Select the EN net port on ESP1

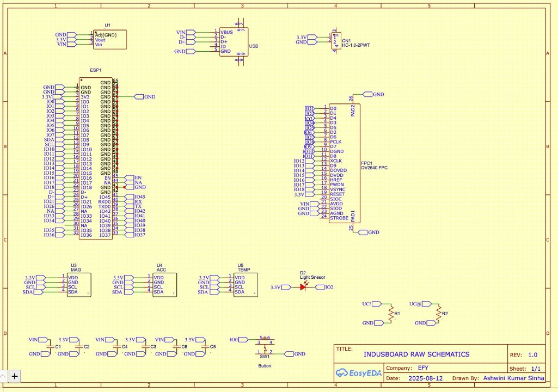(x=133, y=177)
